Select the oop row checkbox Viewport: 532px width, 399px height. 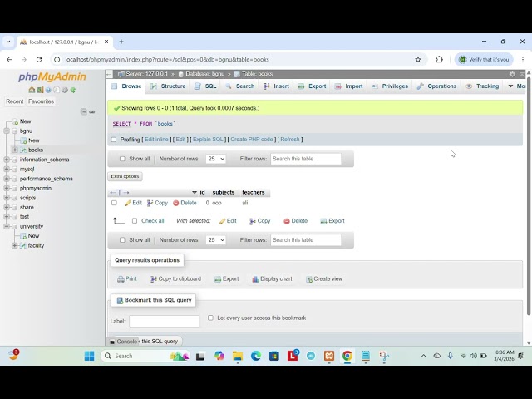(x=115, y=203)
